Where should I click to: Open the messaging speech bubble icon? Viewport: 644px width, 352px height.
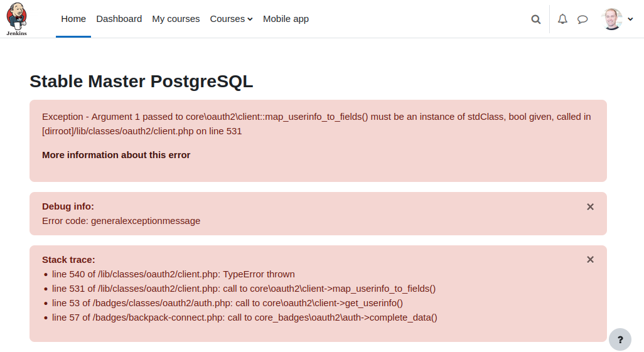(x=582, y=19)
